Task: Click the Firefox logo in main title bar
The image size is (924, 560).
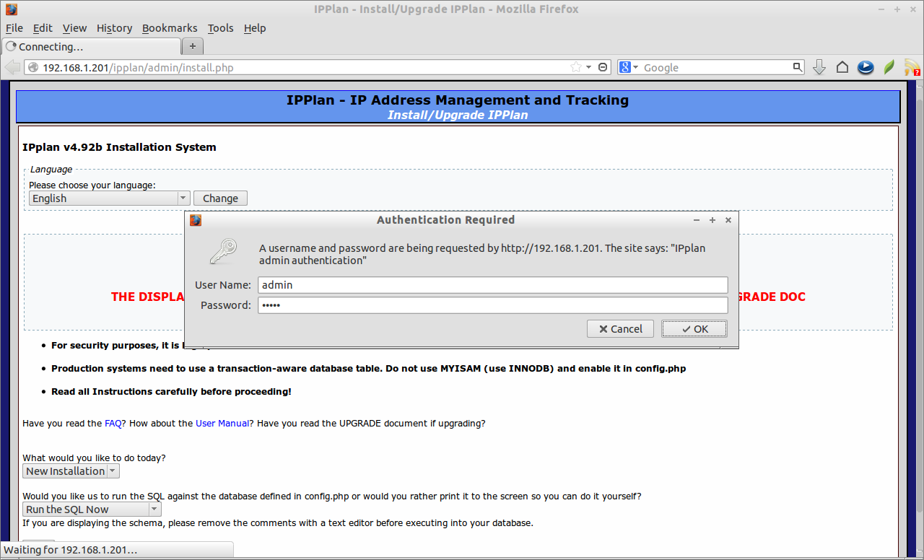Action: point(11,9)
